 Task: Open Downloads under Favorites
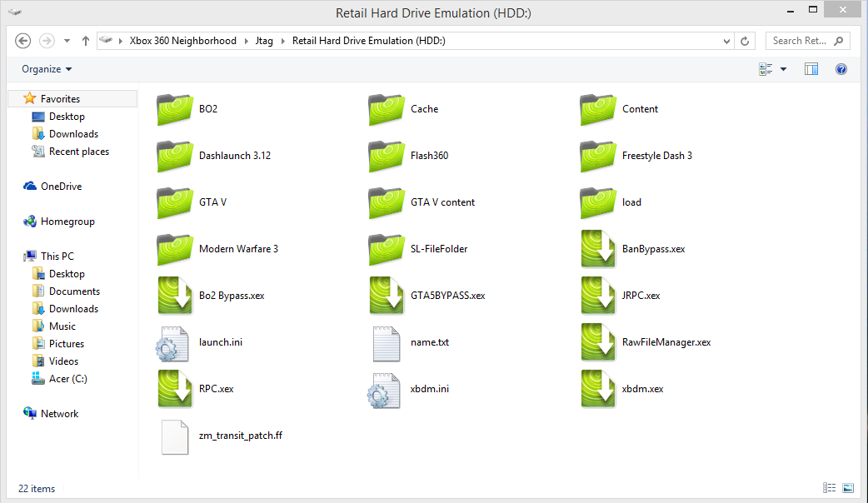(73, 134)
